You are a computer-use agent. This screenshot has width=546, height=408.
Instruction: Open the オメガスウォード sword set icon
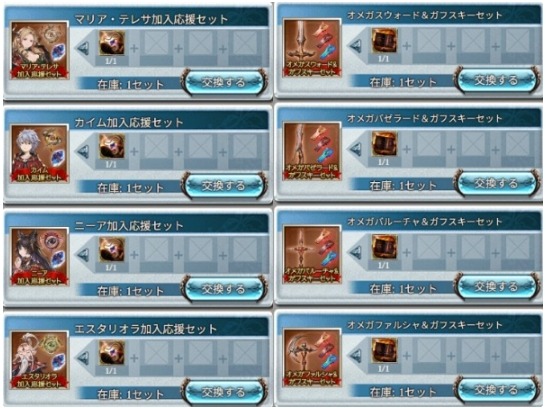tap(312, 48)
